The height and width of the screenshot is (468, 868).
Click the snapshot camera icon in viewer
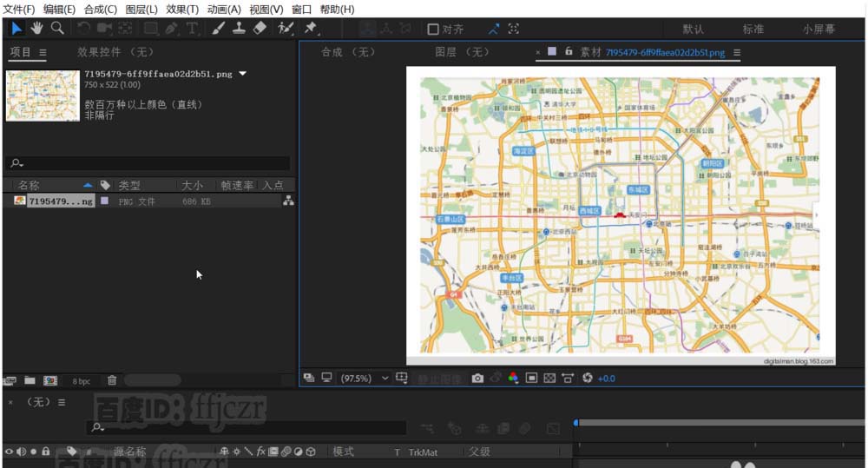tap(477, 379)
